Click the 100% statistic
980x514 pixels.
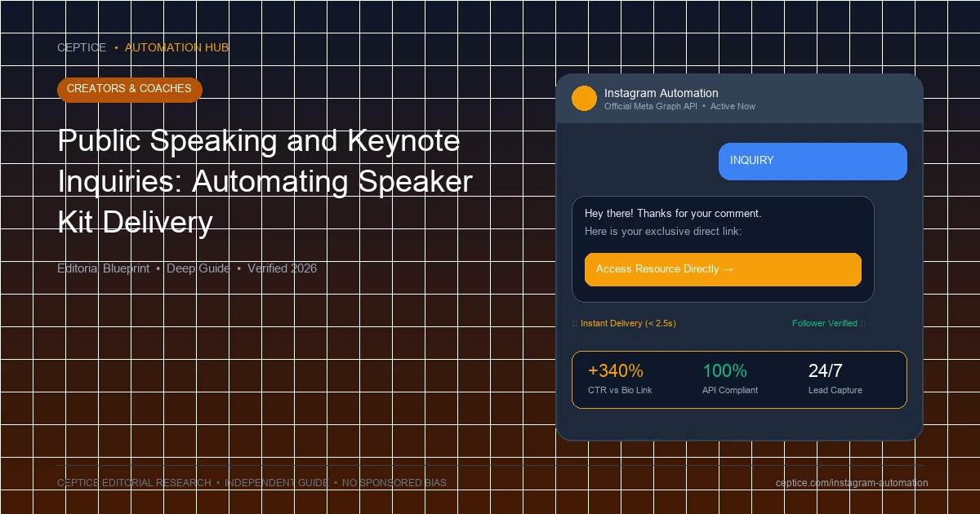tap(724, 371)
